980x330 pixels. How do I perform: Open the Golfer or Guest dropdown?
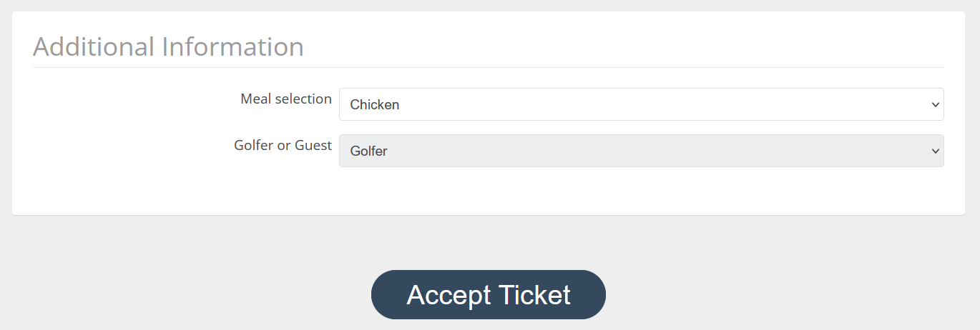tap(641, 151)
